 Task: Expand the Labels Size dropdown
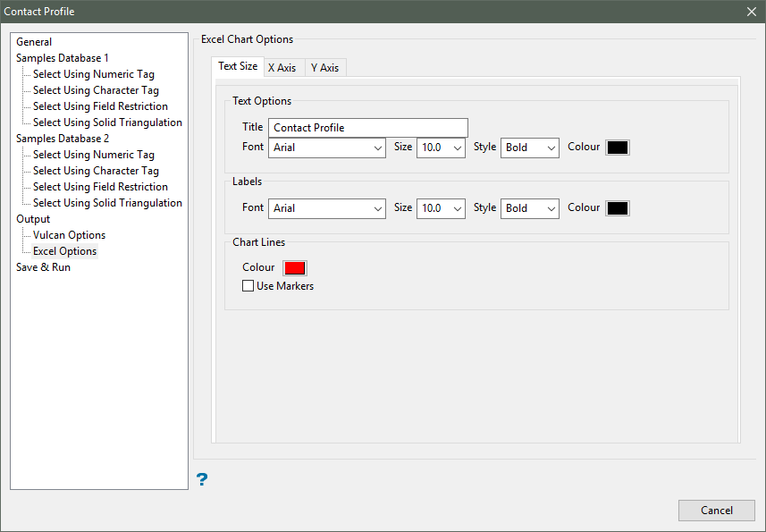click(x=441, y=208)
